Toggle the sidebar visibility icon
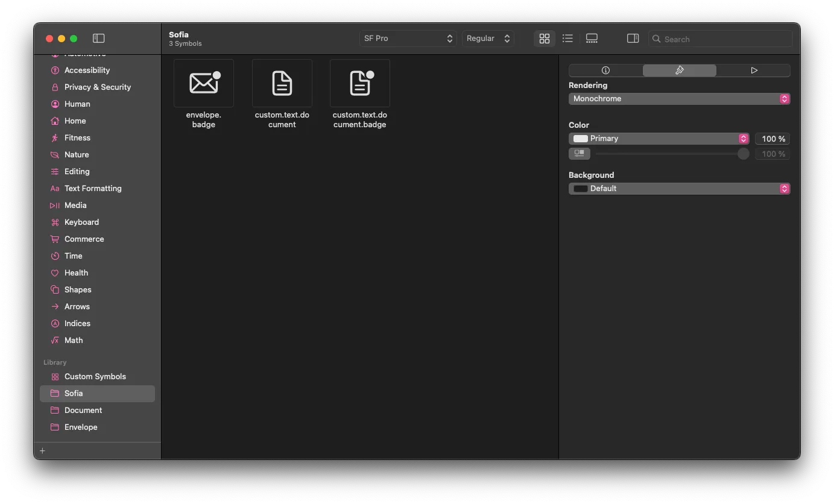This screenshot has height=504, width=834. point(99,39)
